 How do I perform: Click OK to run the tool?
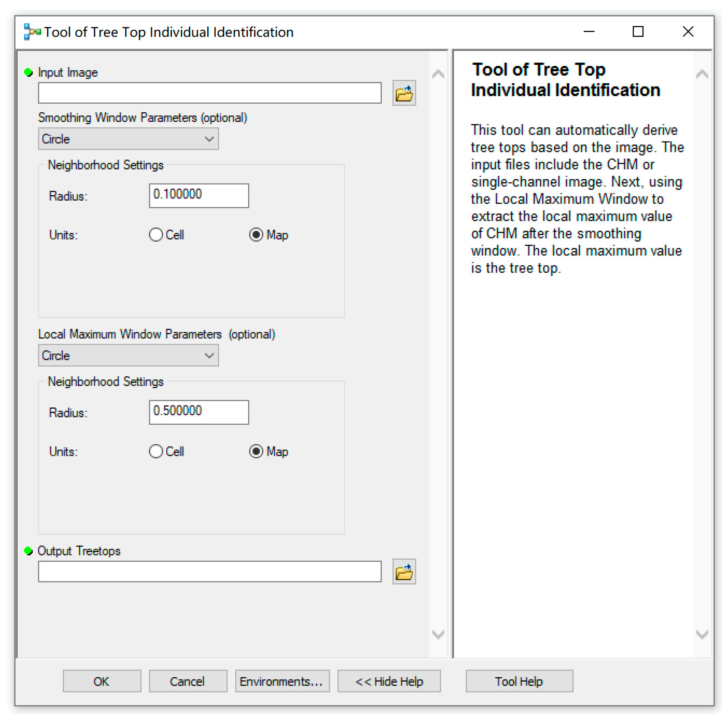[x=102, y=681]
